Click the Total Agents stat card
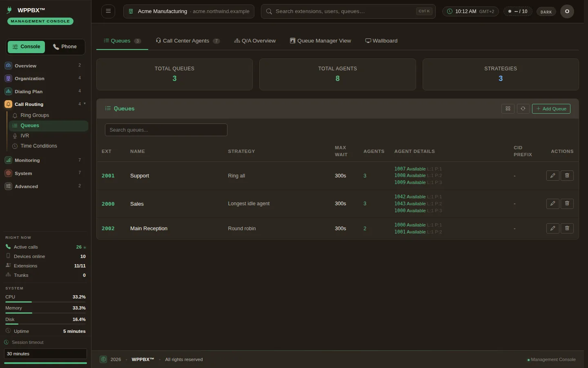Image resolution: width=588 pixels, height=368 pixels. (x=337, y=74)
